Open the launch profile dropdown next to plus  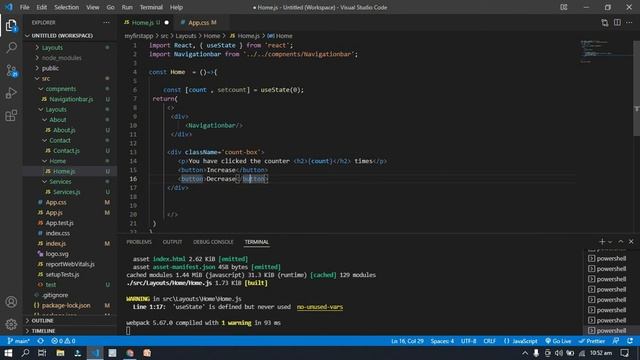click(610, 242)
